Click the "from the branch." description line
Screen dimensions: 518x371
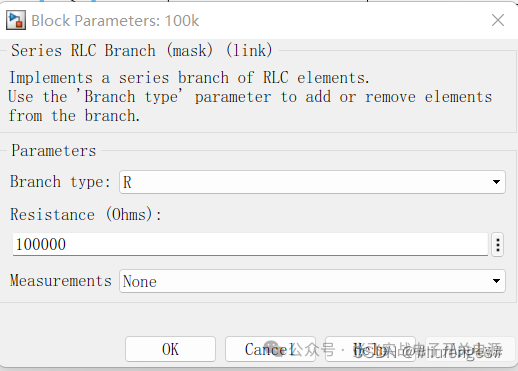click(x=74, y=116)
